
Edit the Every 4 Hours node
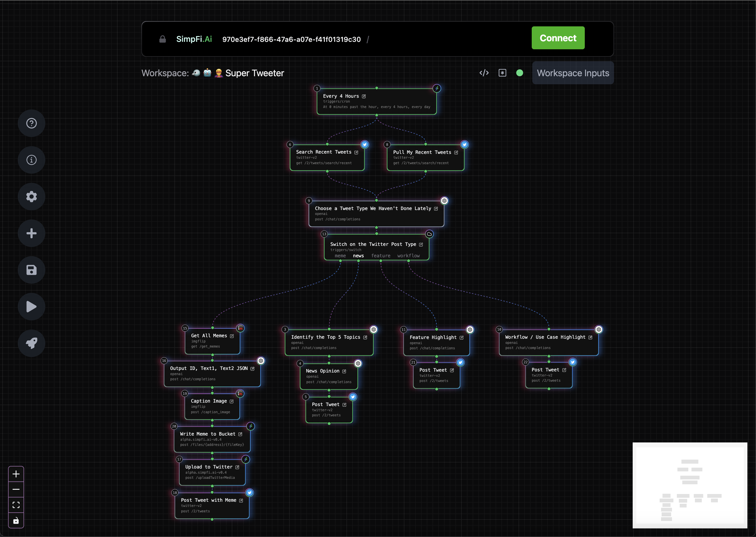click(364, 96)
